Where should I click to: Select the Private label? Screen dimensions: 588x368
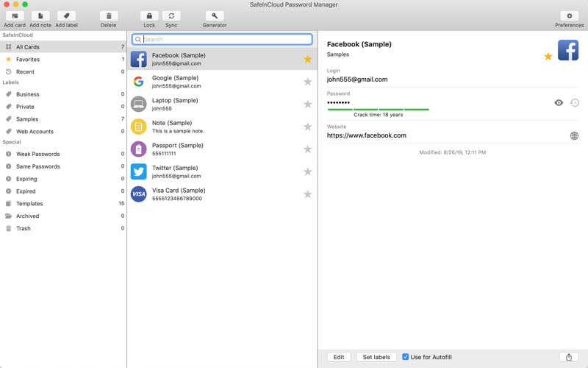[x=63, y=107]
